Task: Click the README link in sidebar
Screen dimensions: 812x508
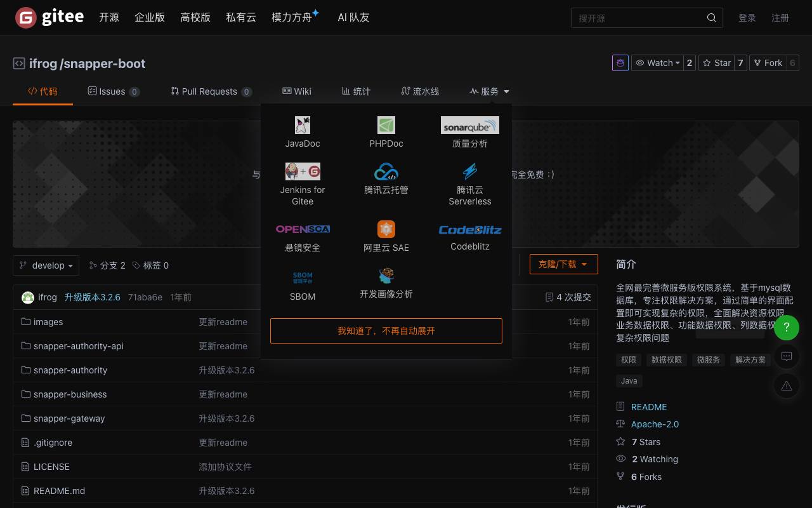Action: 649,407
